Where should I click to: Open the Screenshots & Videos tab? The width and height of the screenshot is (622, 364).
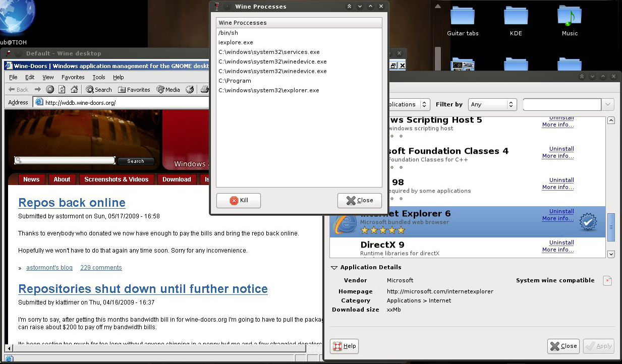117,179
